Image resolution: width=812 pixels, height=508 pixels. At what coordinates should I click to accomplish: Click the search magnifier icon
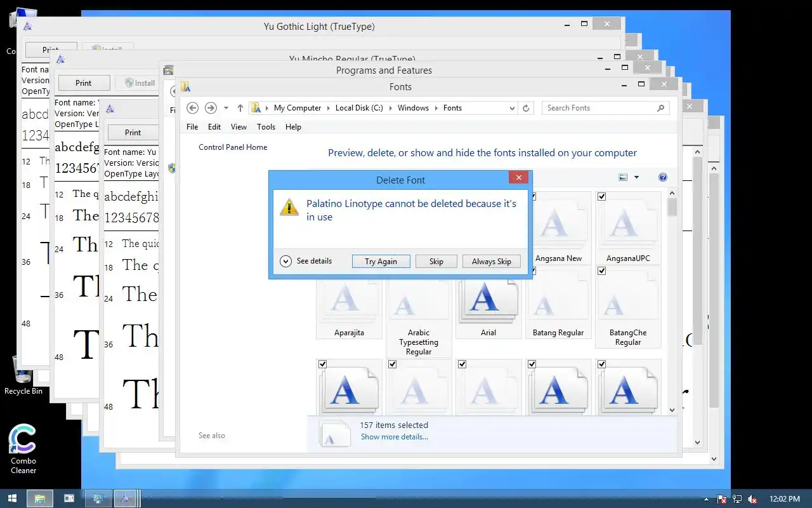pos(661,108)
